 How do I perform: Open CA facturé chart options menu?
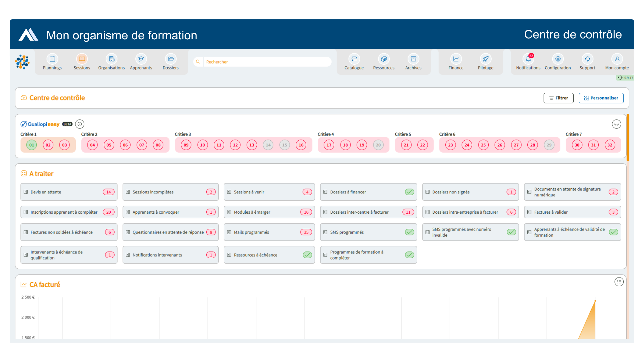point(619,282)
